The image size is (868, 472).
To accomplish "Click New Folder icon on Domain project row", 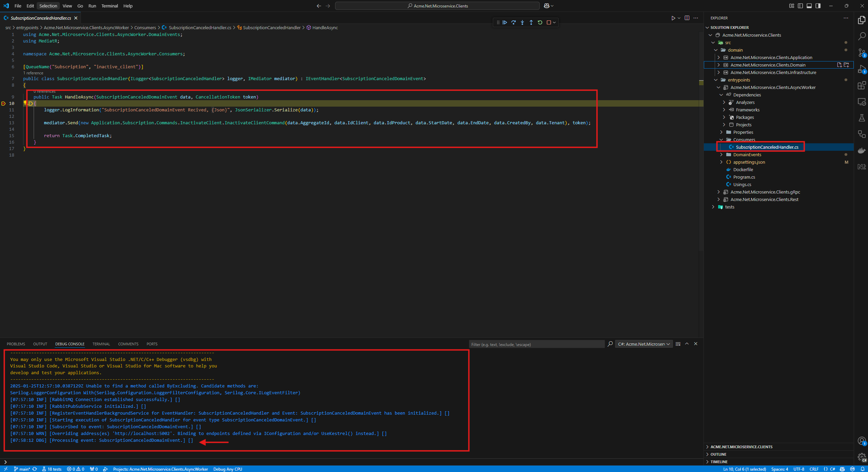I will pos(847,65).
